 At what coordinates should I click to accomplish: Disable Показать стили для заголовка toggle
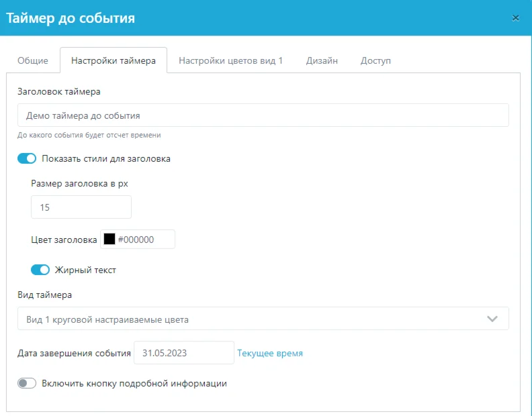click(27, 159)
